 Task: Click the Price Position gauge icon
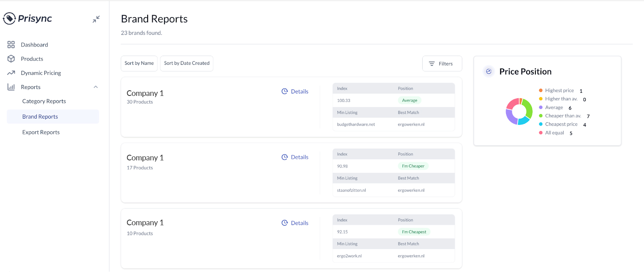(x=489, y=71)
